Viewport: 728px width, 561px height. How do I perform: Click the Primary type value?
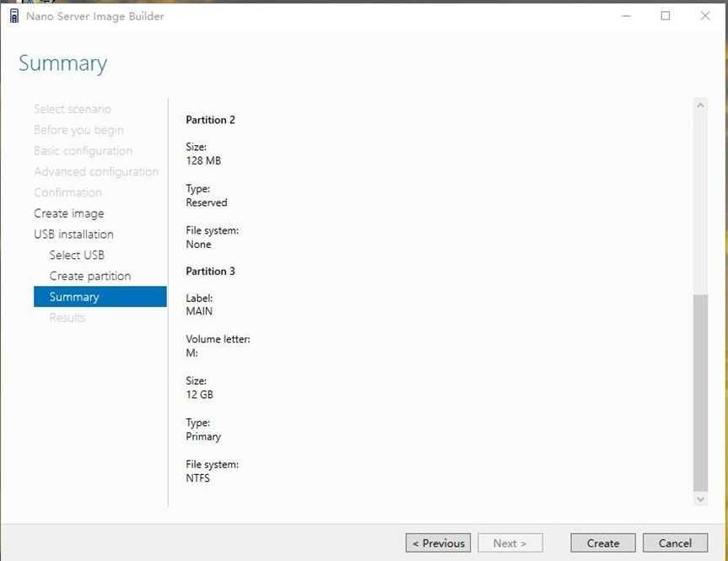click(x=203, y=436)
